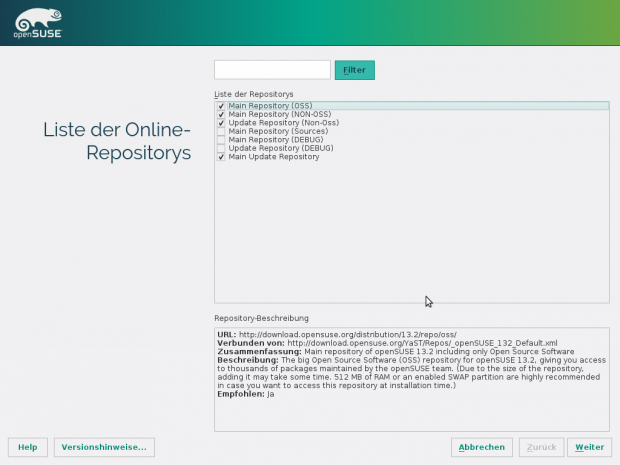Click the Zurück back button
620x465 pixels.
point(541,447)
